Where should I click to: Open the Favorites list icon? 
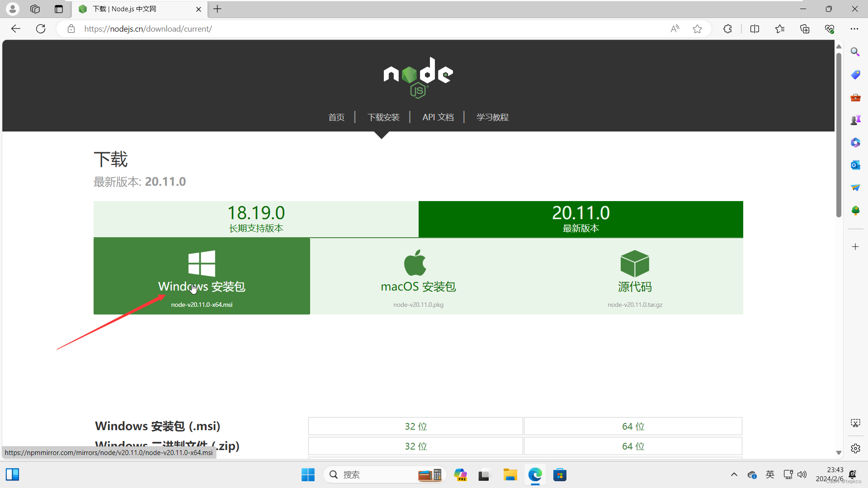(x=780, y=29)
